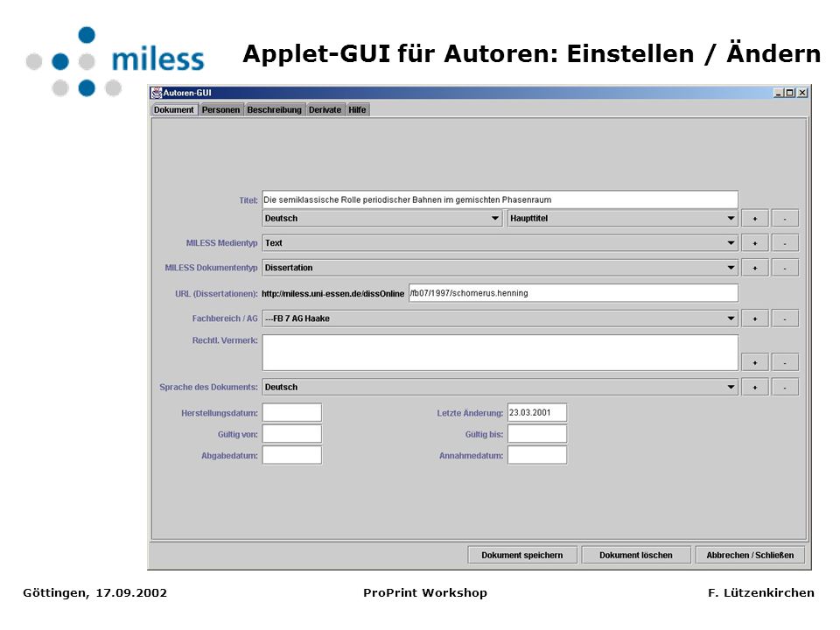Add a Fachbereich entry with plus
Viewport: 840px width, 630px height.
point(755,318)
